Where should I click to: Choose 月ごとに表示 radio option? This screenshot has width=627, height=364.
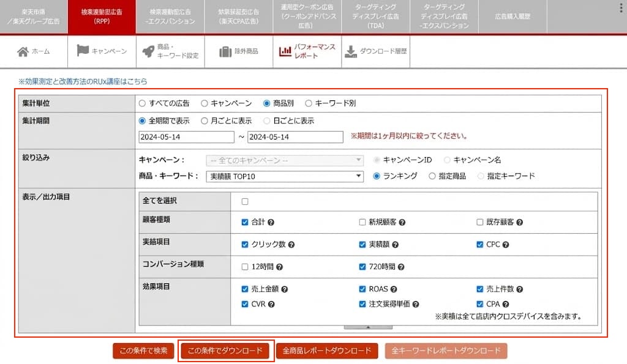click(x=205, y=121)
